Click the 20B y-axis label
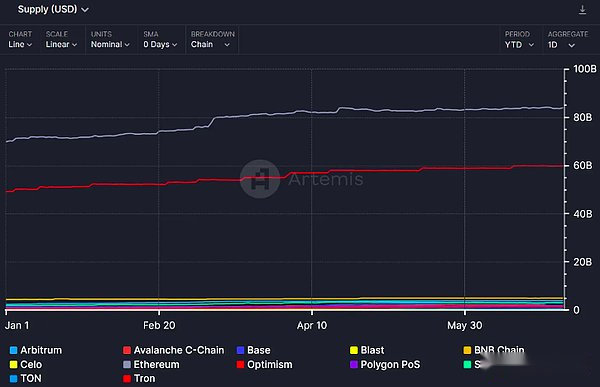This screenshot has width=600, height=387. tap(582, 262)
